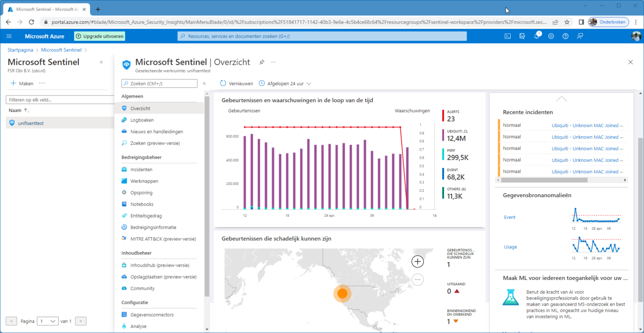Open the Afgelopen 24 uur time range dropdown
This screenshot has width=644, height=333.
[285, 83]
